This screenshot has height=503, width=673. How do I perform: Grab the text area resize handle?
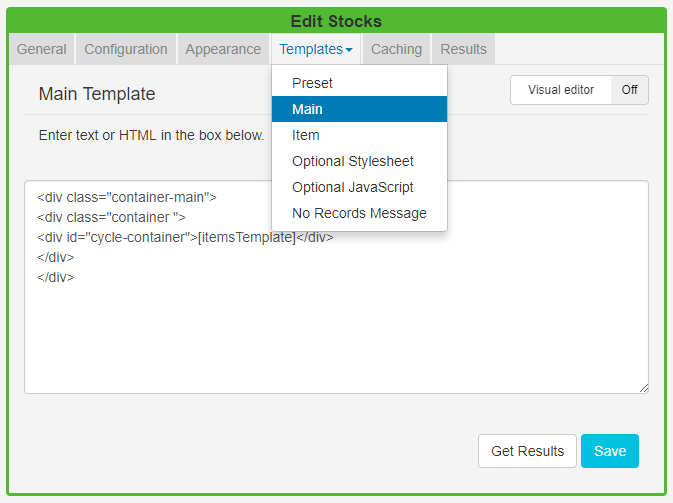point(643,388)
